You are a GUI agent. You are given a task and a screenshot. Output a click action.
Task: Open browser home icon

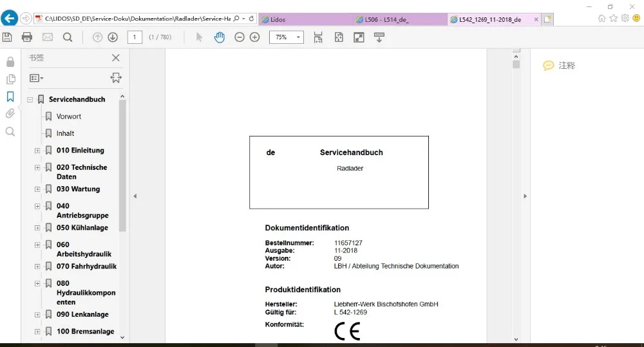point(601,19)
